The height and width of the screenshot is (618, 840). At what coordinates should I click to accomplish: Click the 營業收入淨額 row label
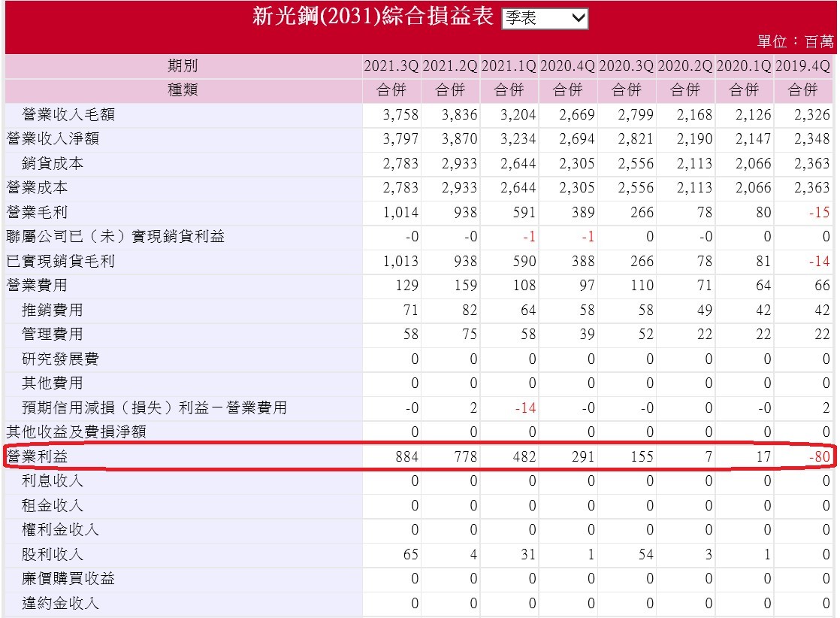tap(53, 139)
